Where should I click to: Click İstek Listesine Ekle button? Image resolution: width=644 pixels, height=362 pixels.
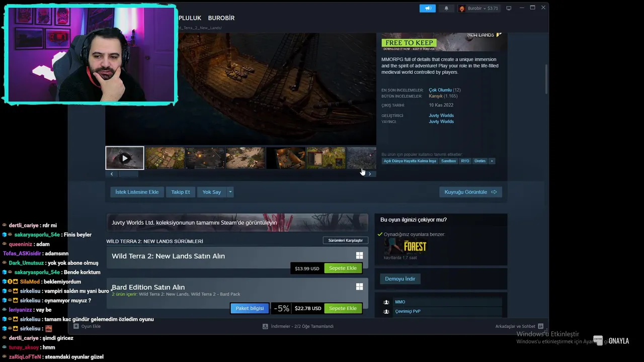[x=137, y=192]
